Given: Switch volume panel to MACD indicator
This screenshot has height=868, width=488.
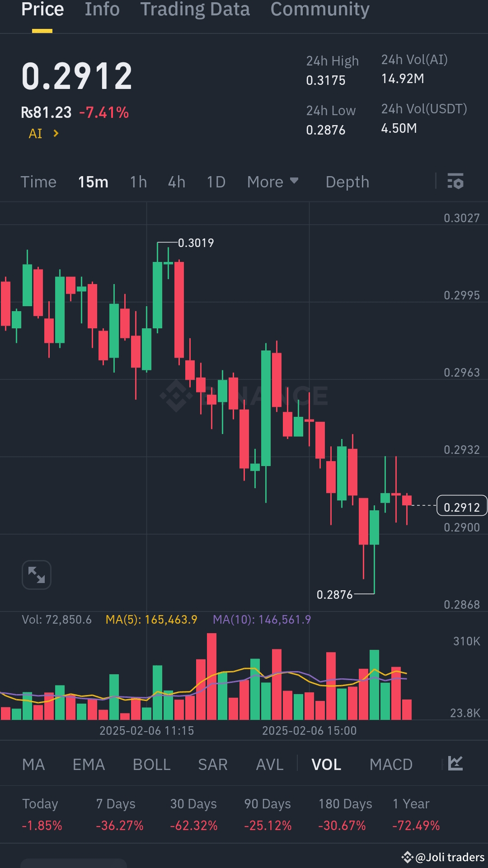Looking at the screenshot, I should click(x=391, y=764).
